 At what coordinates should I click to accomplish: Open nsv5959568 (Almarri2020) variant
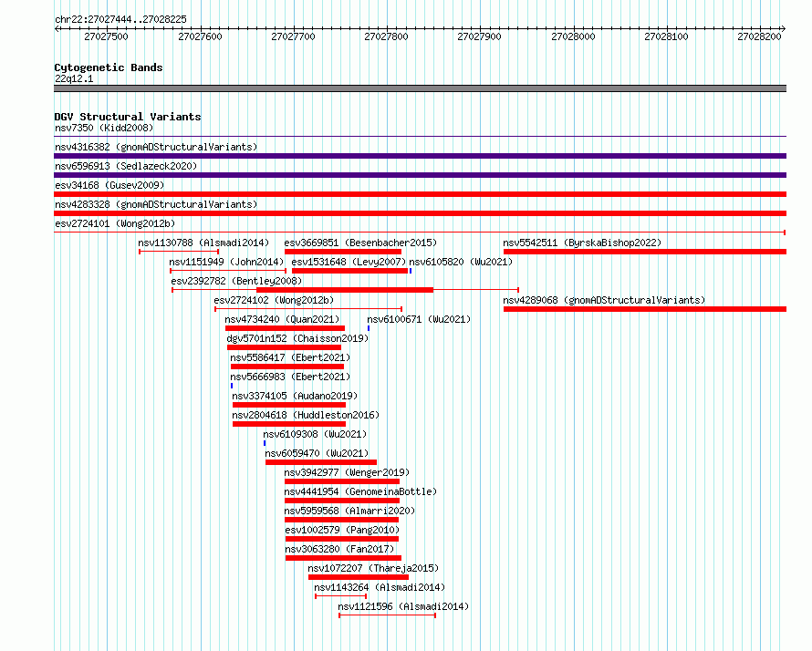(x=349, y=511)
